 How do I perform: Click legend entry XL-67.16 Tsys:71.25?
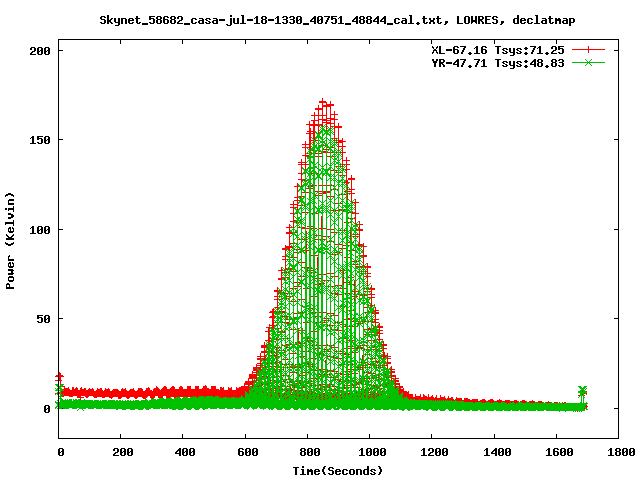tap(498, 50)
